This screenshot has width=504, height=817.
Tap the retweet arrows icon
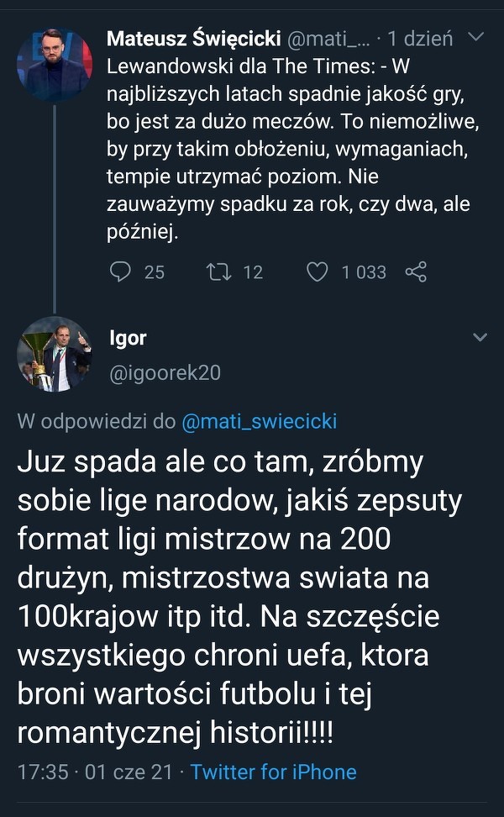click(218, 271)
